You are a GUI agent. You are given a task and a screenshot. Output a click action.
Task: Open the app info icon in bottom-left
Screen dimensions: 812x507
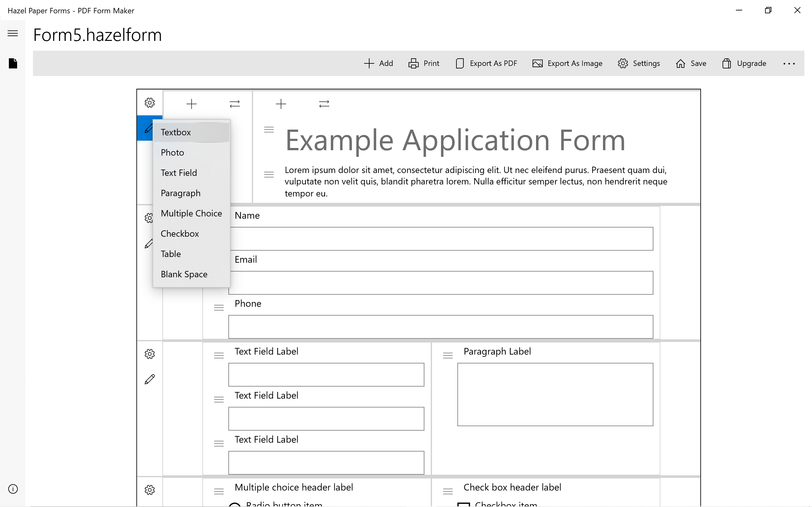coord(13,489)
